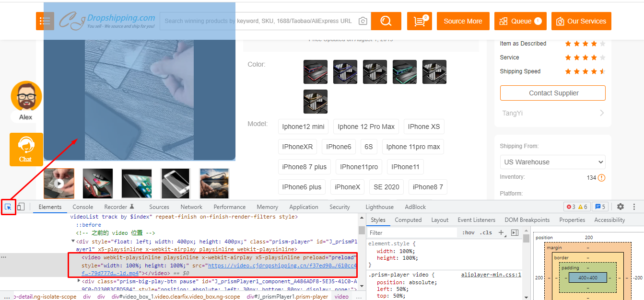Switch to the Console tab

83,207
